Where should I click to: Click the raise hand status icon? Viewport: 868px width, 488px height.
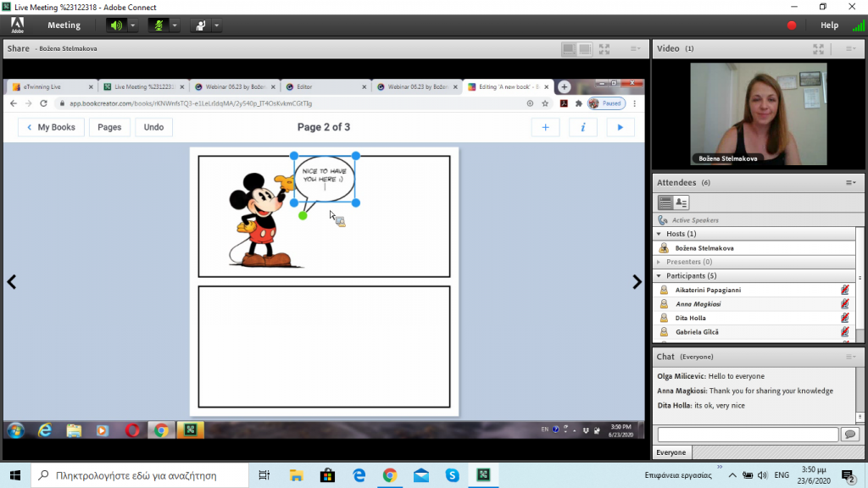(200, 25)
